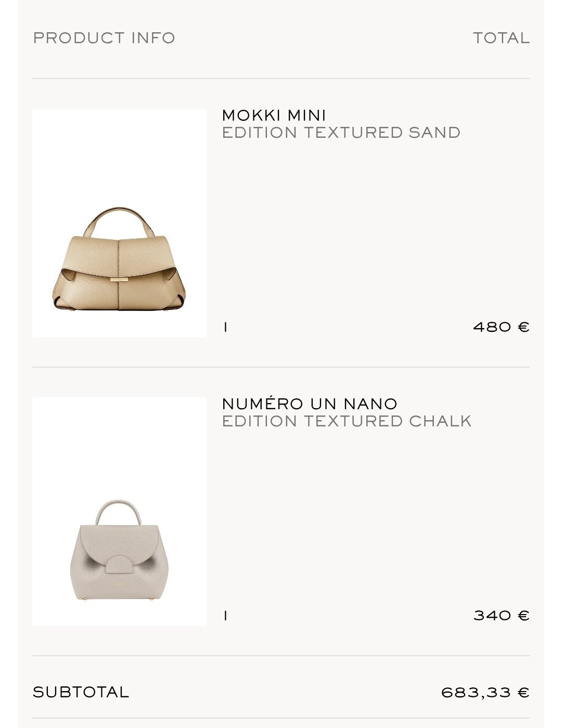Click the quantity 1 for Numéro Un Nano
Screen dimensions: 562x728
point(225,616)
